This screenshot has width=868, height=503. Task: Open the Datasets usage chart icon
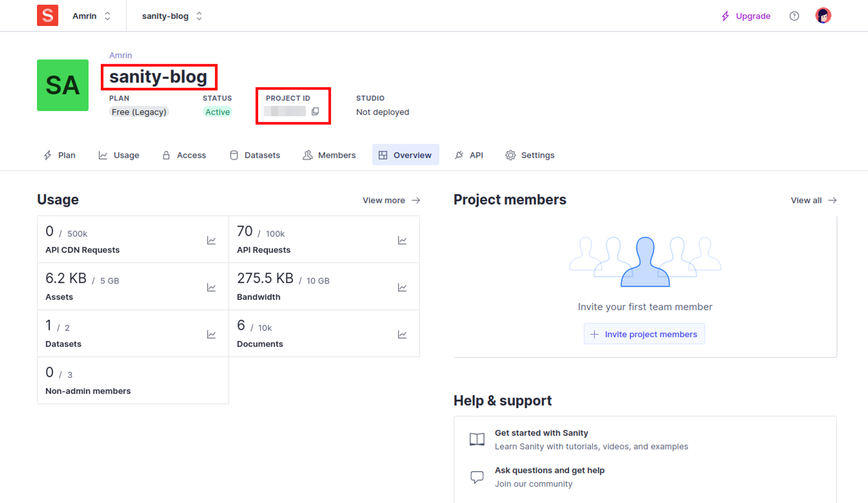click(211, 334)
